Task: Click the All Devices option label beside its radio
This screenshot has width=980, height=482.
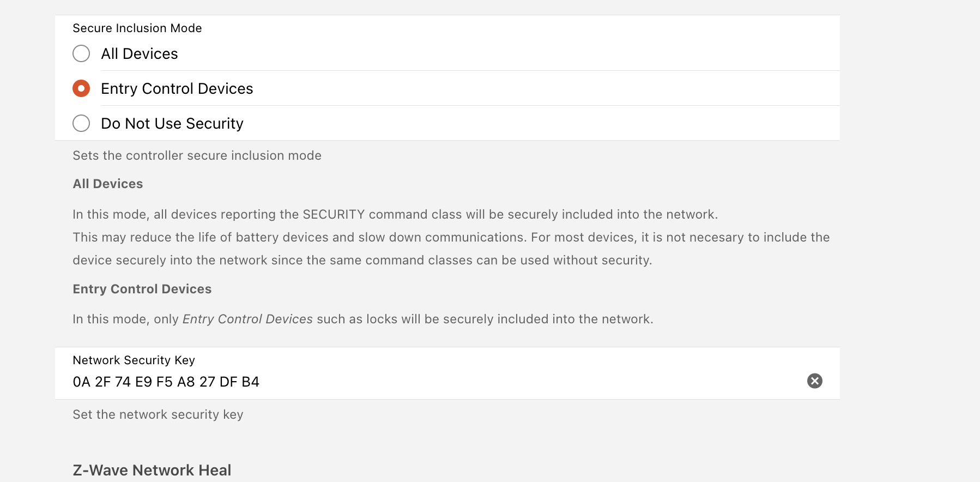Action: coord(140,53)
